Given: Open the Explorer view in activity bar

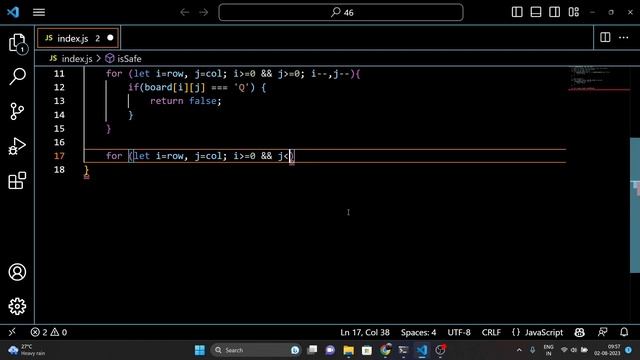Looking at the screenshot, I should click(17, 42).
